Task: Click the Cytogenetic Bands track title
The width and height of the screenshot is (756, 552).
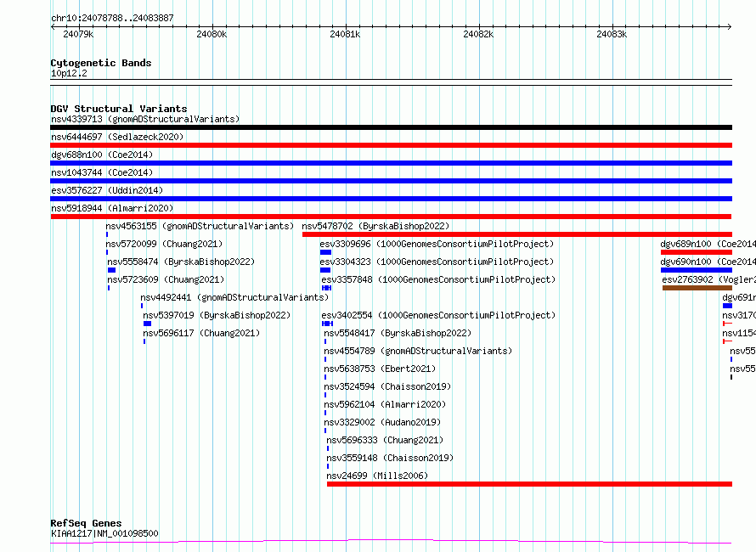Action: click(x=101, y=63)
